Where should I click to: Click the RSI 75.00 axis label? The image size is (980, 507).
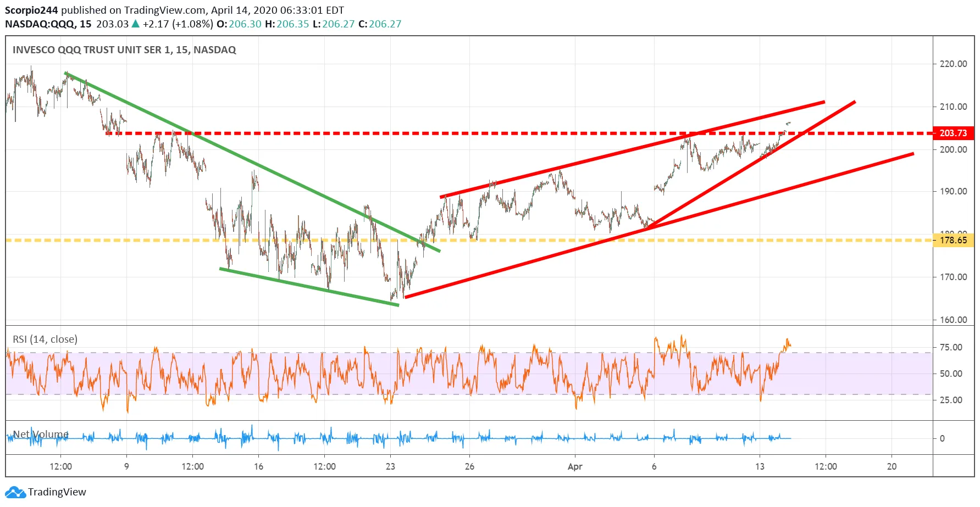tap(951, 347)
